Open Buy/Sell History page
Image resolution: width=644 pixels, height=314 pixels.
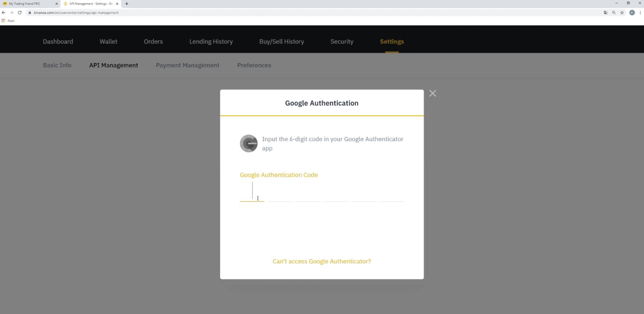click(282, 41)
